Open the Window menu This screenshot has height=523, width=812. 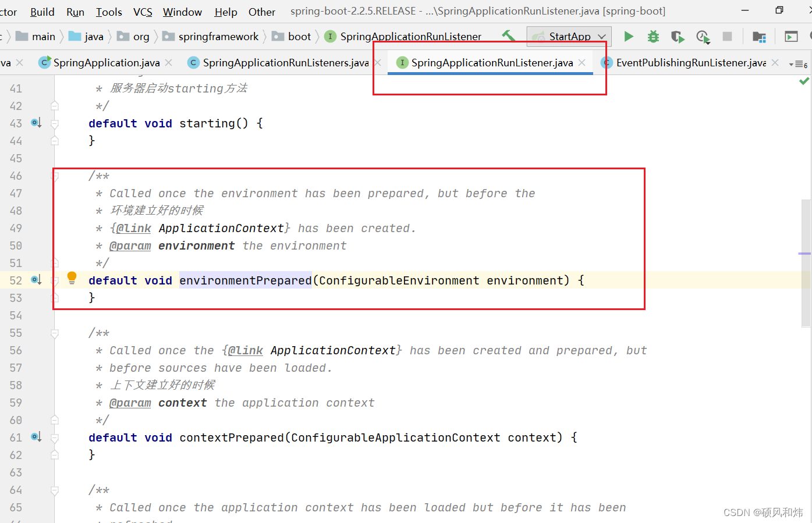(182, 12)
